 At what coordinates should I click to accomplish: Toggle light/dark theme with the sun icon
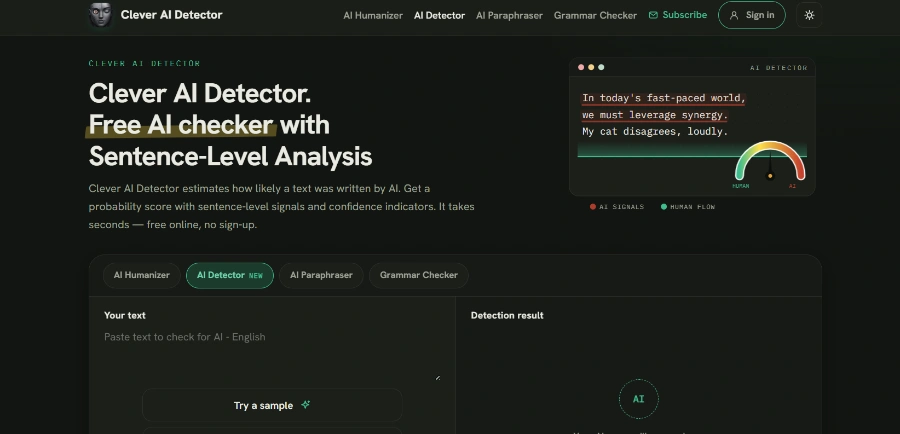click(809, 16)
